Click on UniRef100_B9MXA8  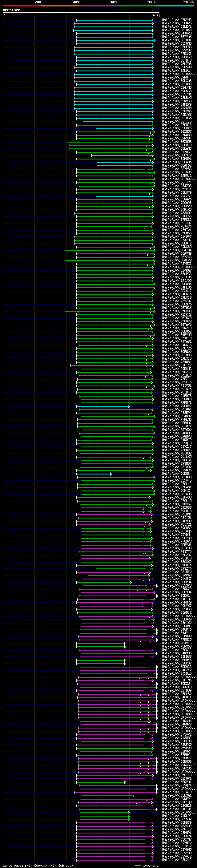(x=177, y=81)
